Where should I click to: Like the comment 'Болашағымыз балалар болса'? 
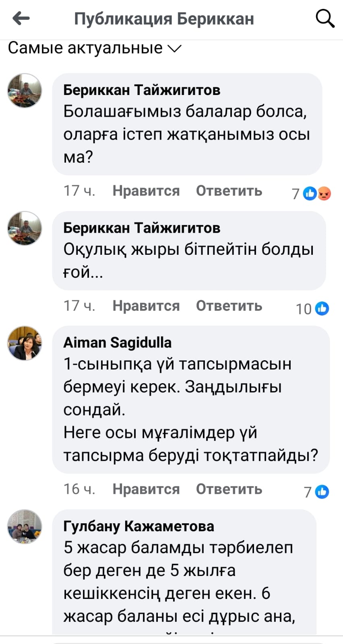146,191
